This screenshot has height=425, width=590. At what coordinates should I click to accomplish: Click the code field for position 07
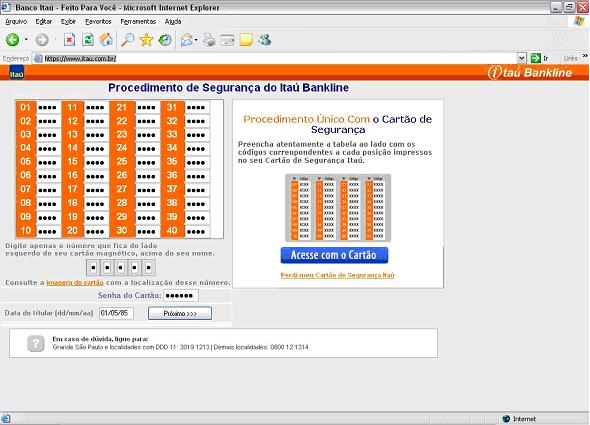point(48,190)
